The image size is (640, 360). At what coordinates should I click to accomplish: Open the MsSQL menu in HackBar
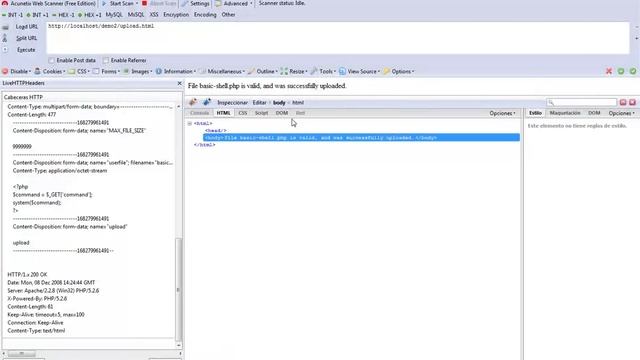136,15
